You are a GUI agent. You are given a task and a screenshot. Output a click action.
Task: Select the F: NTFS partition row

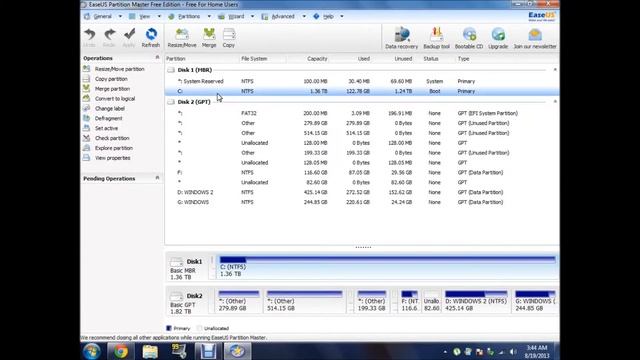[x=362, y=172]
